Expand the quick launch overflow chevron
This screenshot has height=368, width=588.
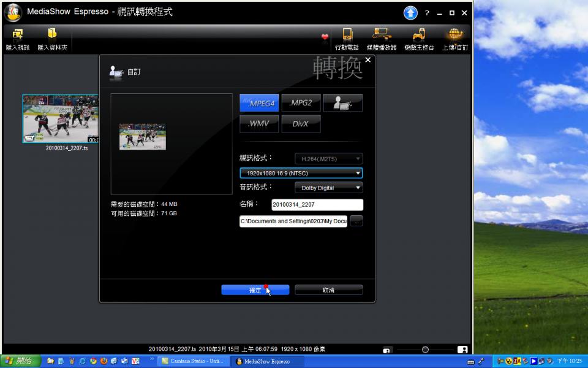(x=152, y=359)
